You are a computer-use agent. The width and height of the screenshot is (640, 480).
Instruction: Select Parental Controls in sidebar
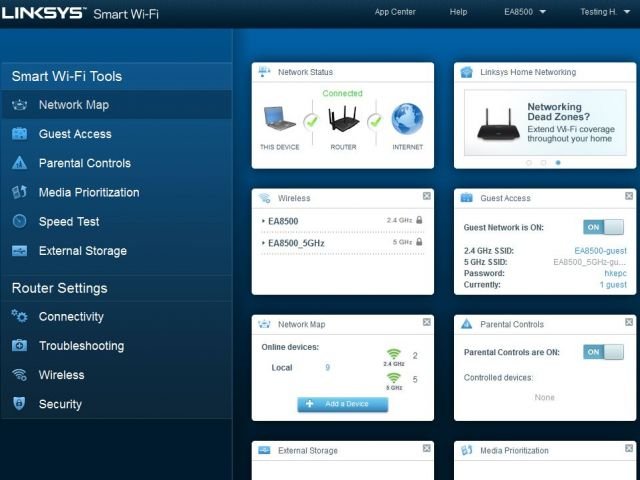click(116, 163)
